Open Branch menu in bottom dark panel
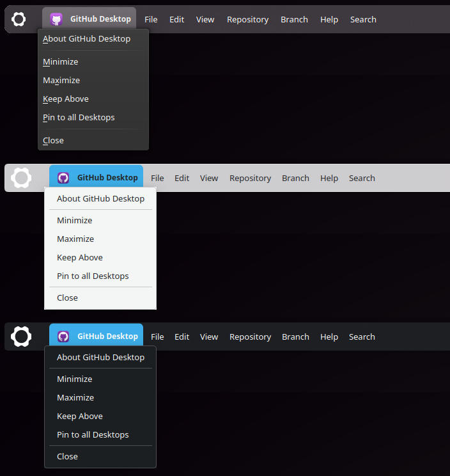 (295, 337)
